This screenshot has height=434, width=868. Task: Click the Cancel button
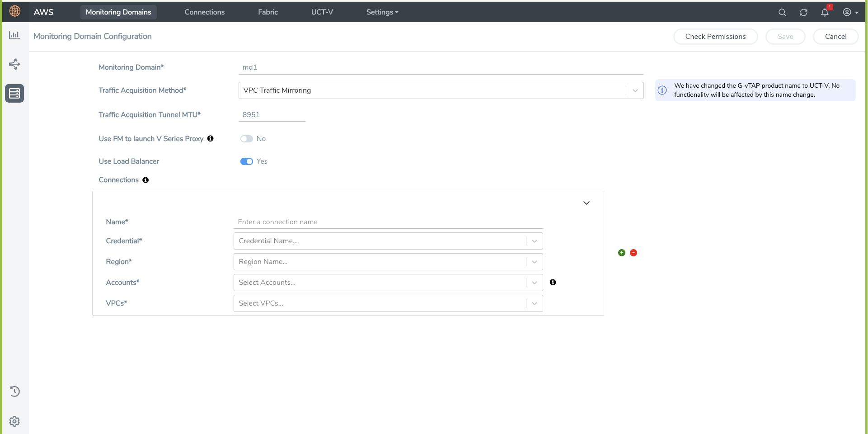point(835,37)
